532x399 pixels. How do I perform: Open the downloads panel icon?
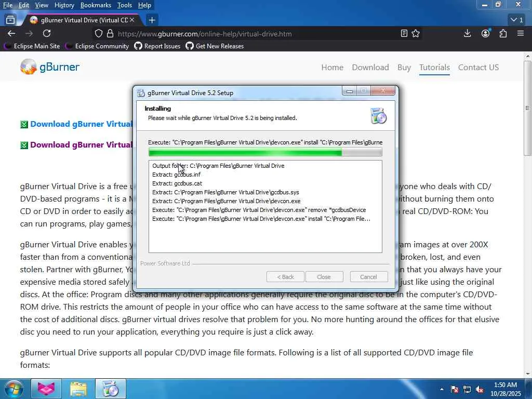coord(467,33)
